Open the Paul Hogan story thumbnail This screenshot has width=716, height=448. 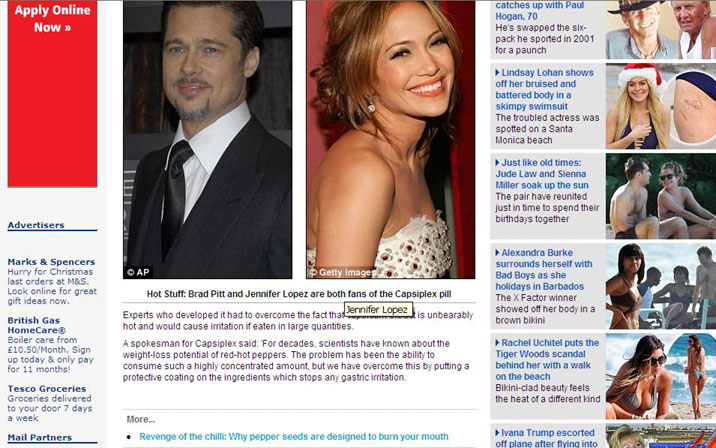point(660,29)
